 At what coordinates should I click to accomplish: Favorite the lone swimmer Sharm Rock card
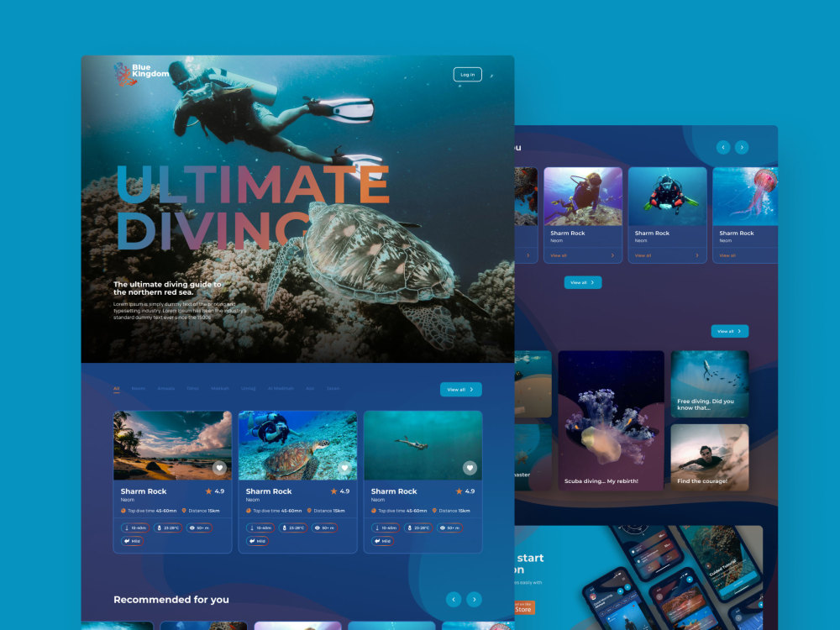pyautogui.click(x=470, y=468)
